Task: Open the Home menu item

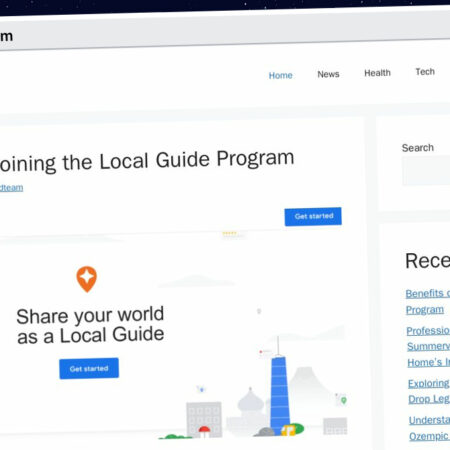Action: 280,75
